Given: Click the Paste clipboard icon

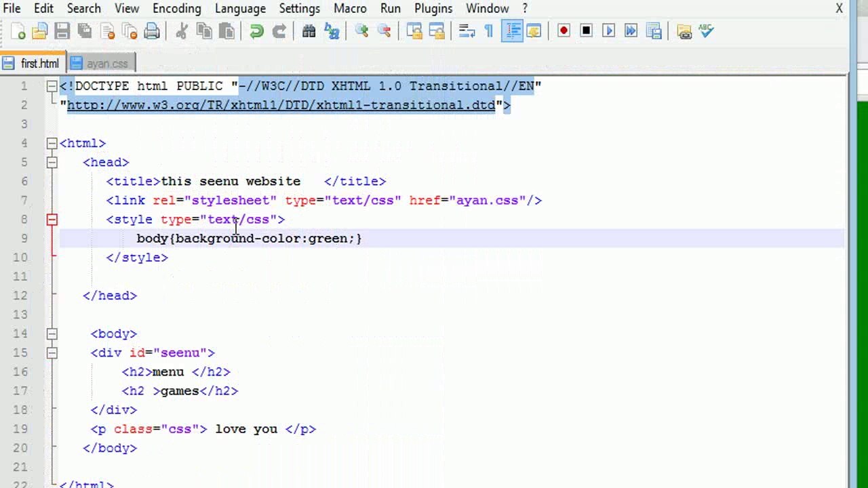Looking at the screenshot, I should [226, 31].
